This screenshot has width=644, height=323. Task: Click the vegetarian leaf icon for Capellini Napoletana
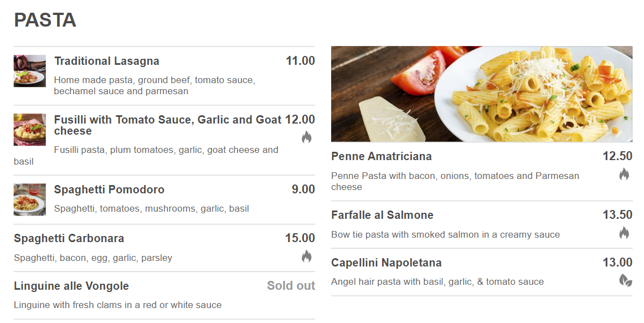point(625,280)
